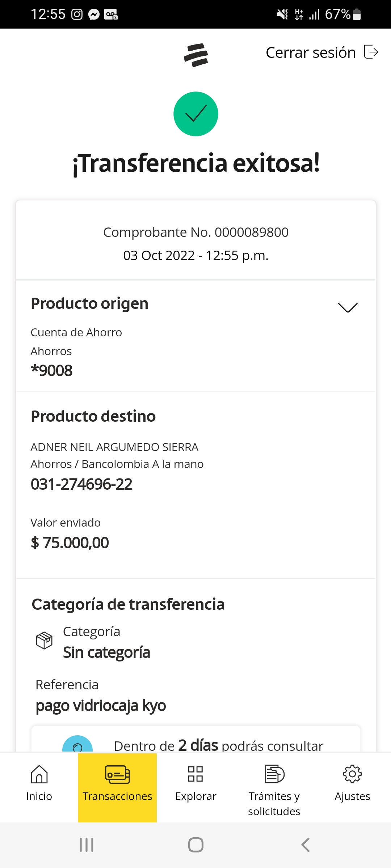Tap the green success checkmark icon
Viewport: 391px width, 868px height.
[x=196, y=114]
